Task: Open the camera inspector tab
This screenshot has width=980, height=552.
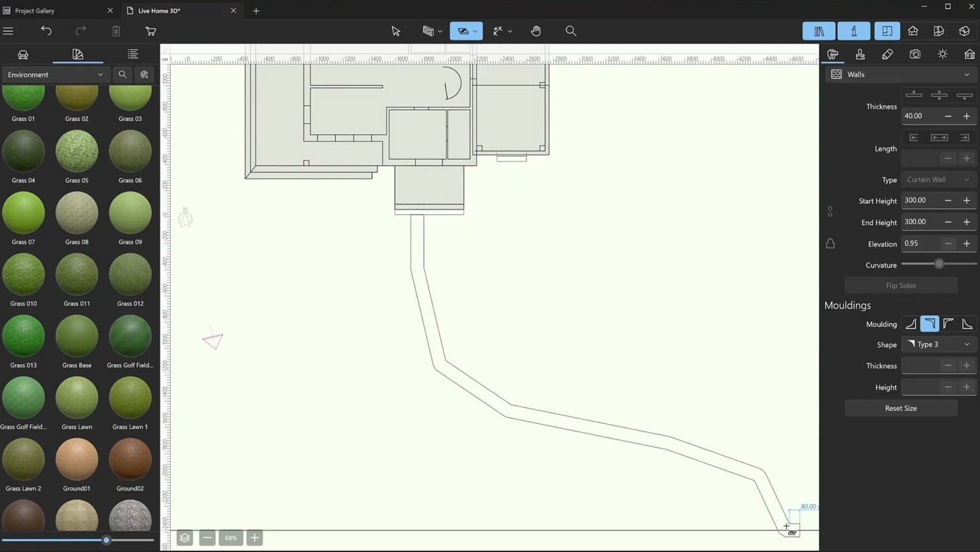Action: pyautogui.click(x=915, y=54)
